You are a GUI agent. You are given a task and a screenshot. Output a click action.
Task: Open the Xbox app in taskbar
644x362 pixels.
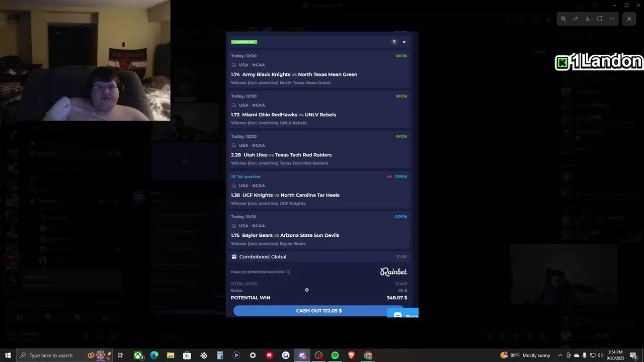click(x=138, y=355)
